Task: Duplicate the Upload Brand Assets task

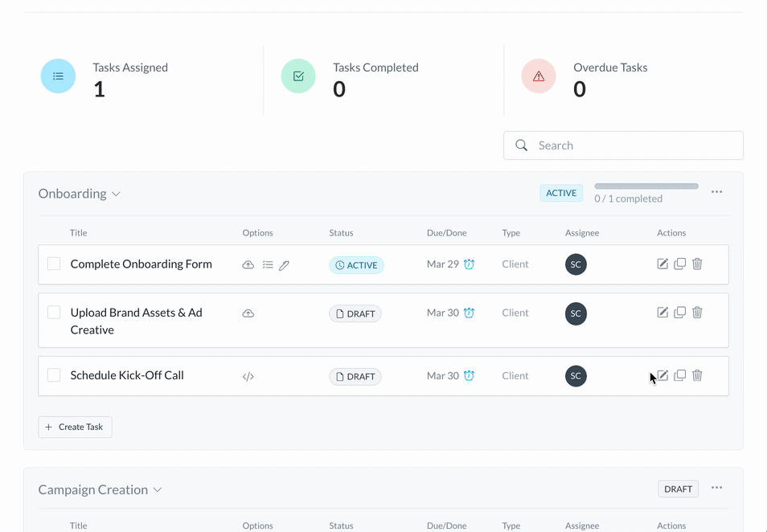Action: click(680, 313)
